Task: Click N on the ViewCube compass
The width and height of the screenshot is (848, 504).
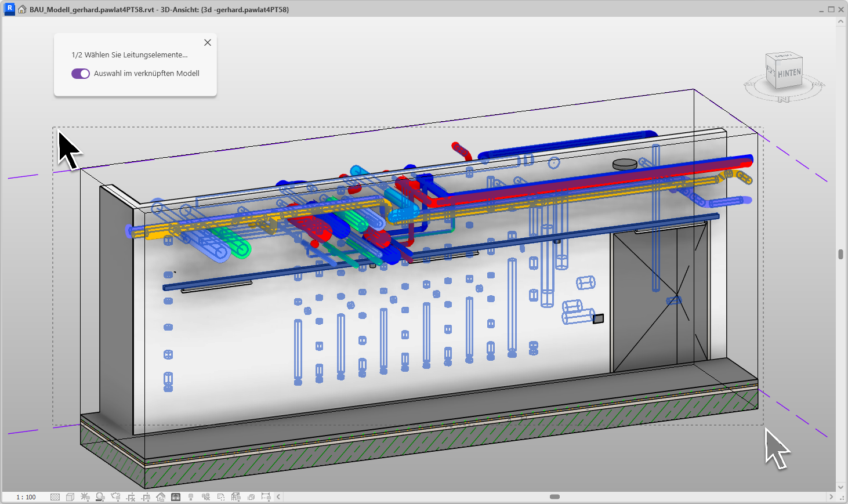Action: click(x=783, y=100)
